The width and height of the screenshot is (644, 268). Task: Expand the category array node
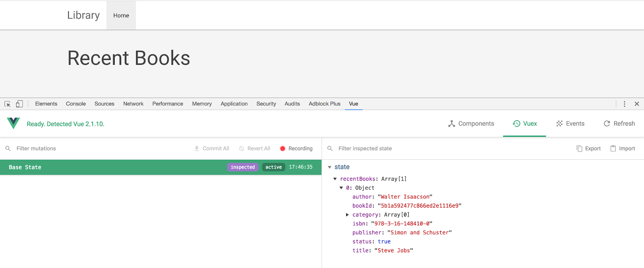[347, 215]
